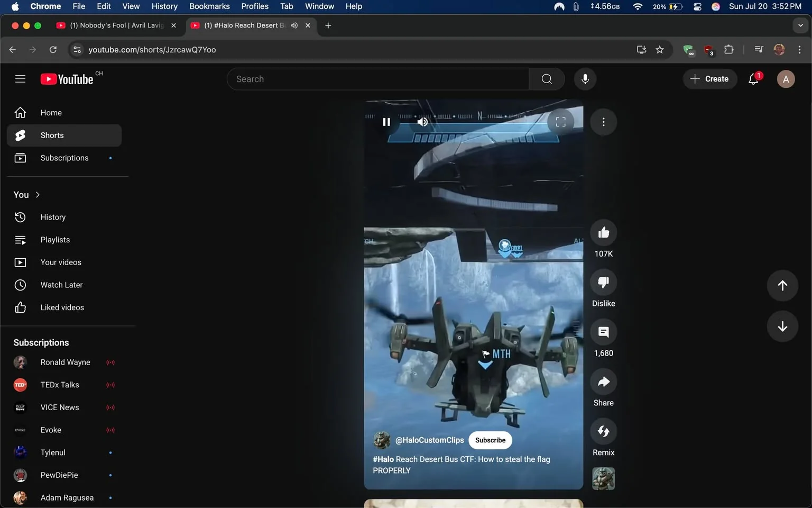The image size is (812, 508).
Task: Open the Shorts more options menu
Action: click(603, 122)
